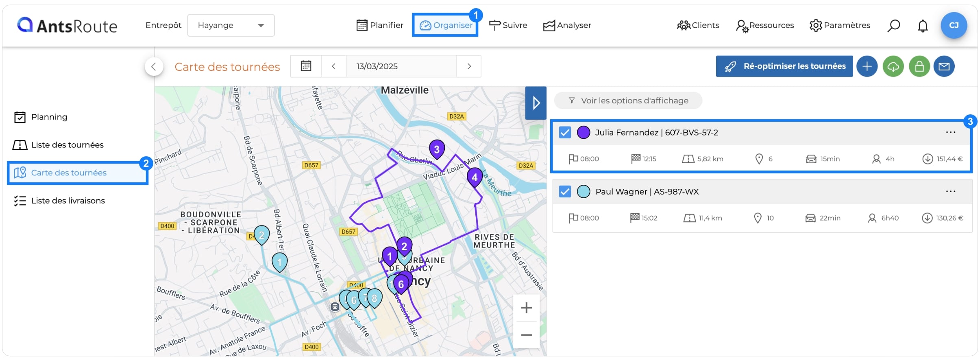The image size is (980, 361).
Task: Click purple map marker number 4
Action: point(475,177)
